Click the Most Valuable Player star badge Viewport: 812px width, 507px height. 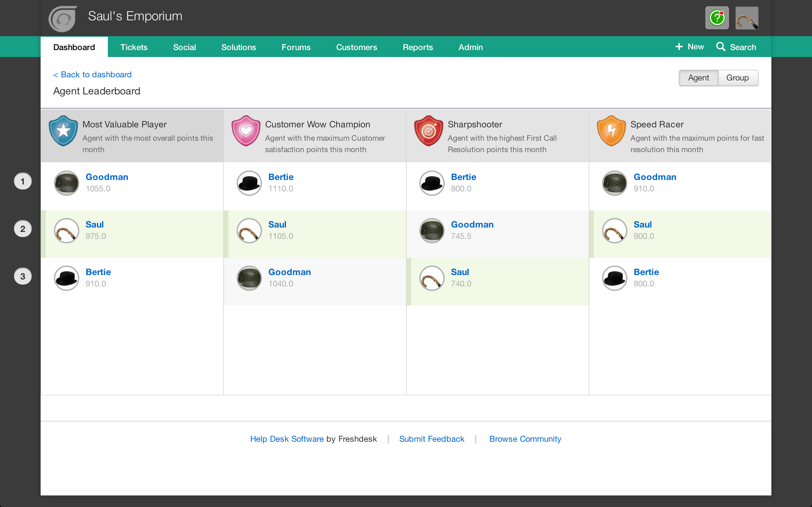pyautogui.click(x=63, y=131)
